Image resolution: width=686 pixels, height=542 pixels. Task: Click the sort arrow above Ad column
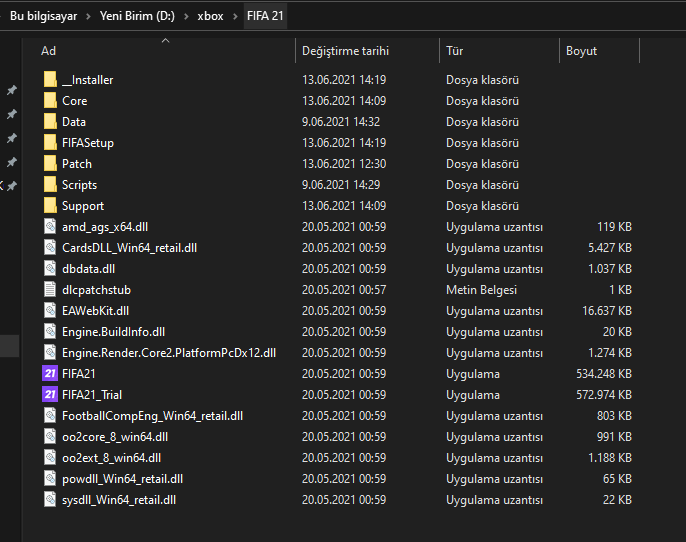(x=165, y=41)
